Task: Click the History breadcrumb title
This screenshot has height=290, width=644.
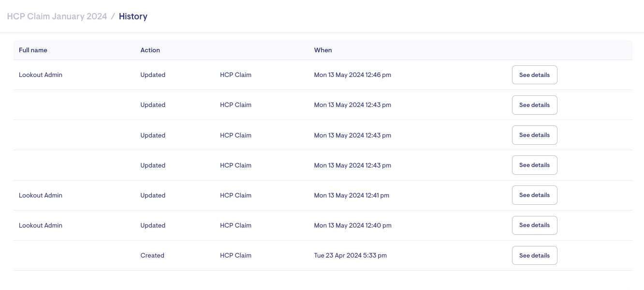Action: pos(133,16)
